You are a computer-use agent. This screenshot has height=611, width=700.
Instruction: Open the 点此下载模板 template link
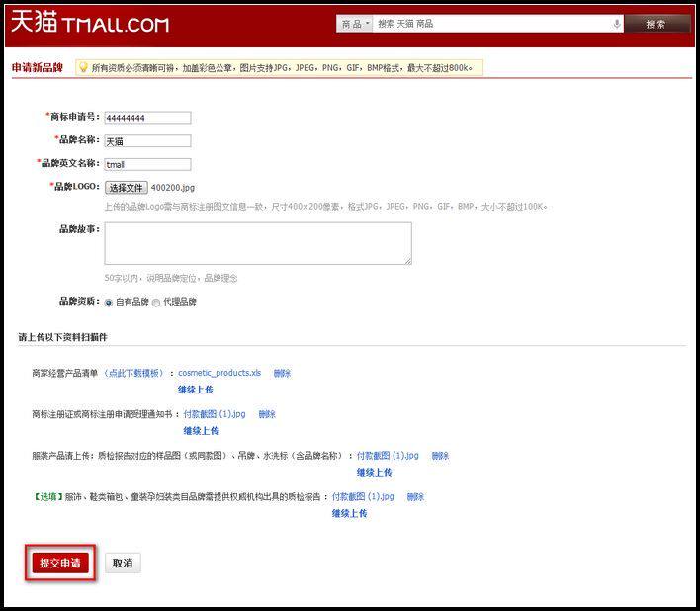pyautogui.click(x=133, y=373)
